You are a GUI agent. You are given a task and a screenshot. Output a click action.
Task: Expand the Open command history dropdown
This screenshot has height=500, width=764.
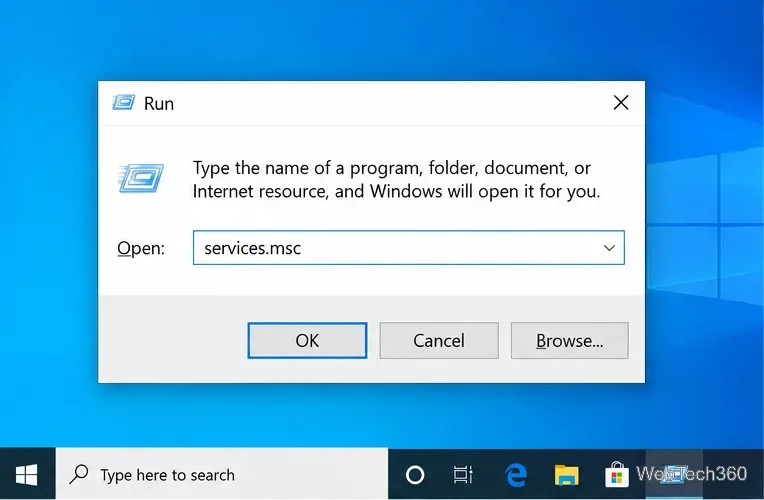coord(609,248)
